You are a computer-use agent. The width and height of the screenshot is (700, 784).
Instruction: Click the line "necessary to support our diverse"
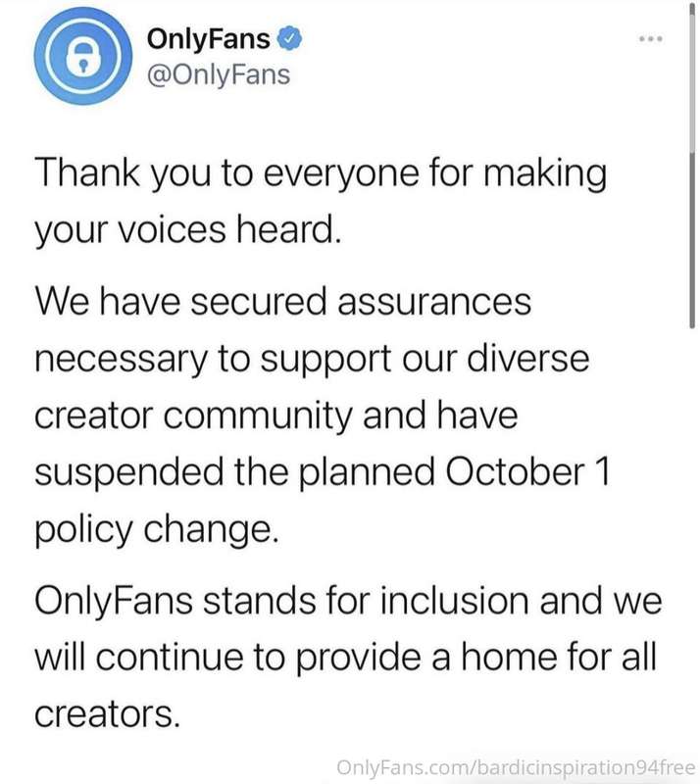click(312, 360)
